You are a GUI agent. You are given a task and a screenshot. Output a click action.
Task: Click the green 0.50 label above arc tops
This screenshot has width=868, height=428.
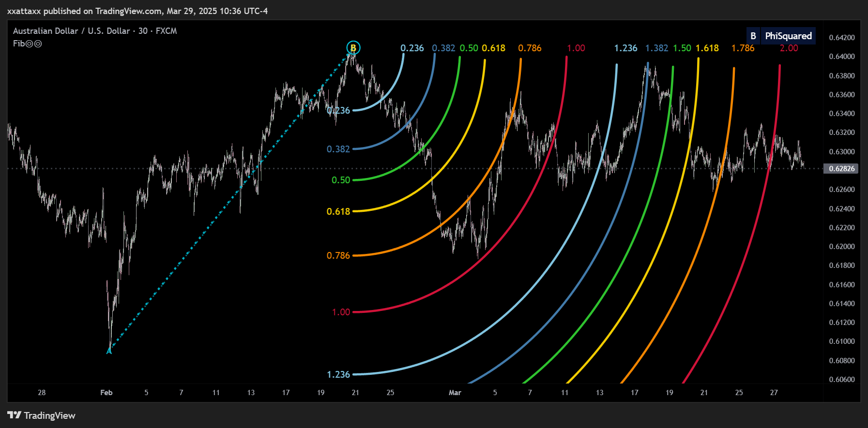(469, 48)
